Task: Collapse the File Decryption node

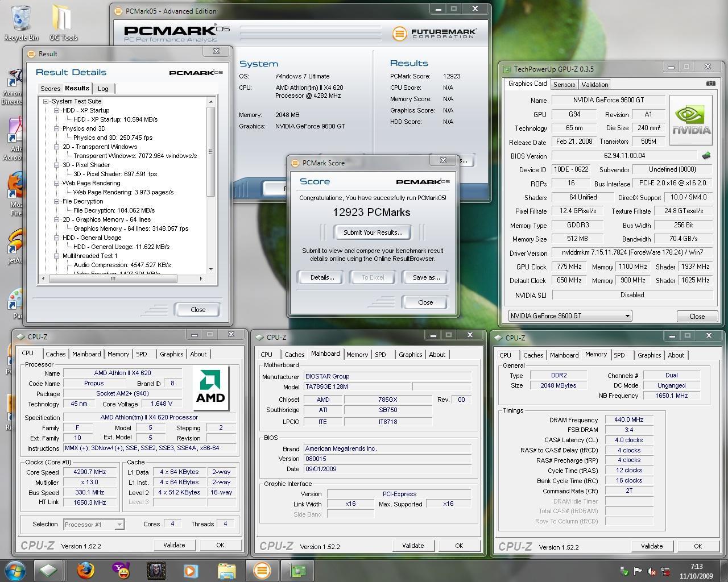Action: (57, 201)
